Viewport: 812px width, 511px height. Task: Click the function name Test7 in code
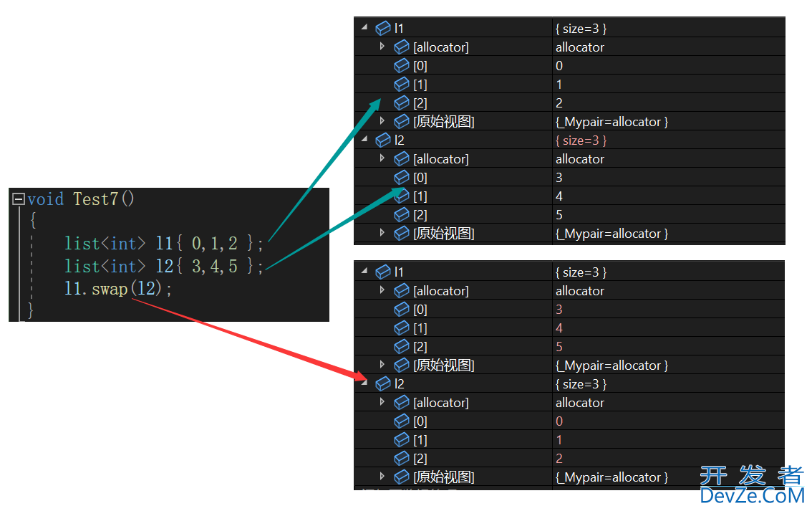96,199
